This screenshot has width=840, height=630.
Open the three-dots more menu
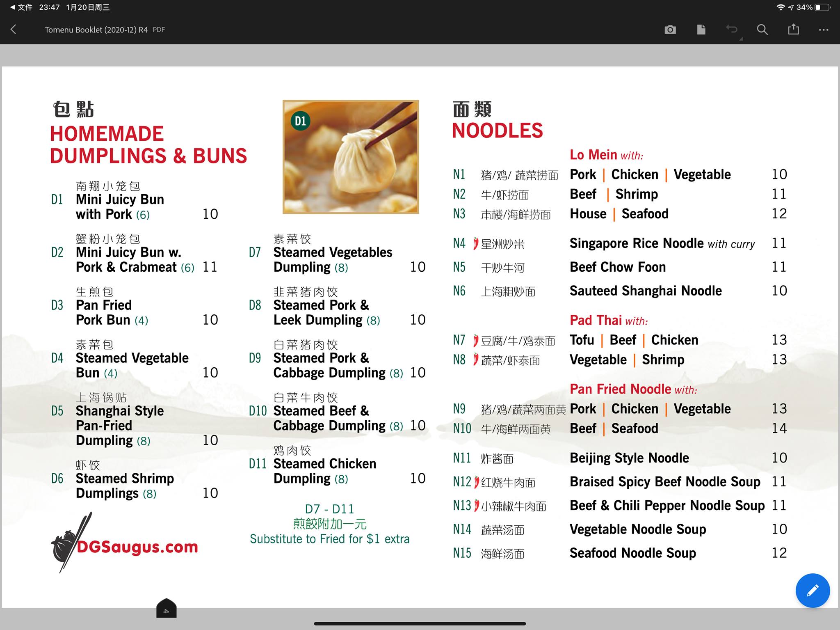[824, 30]
